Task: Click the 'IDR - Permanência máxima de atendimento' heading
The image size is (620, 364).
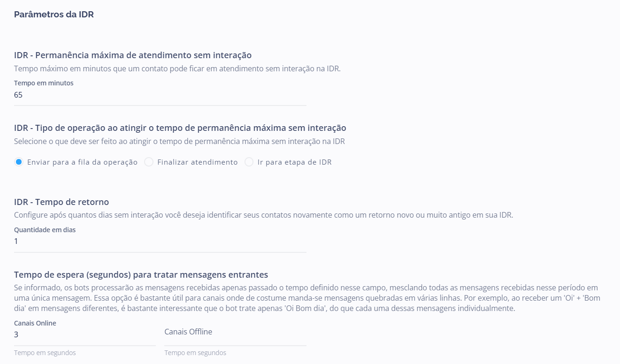Action: click(133, 55)
